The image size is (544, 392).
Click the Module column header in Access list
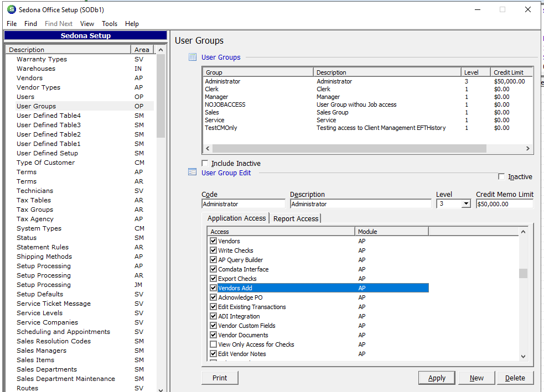pyautogui.click(x=392, y=231)
